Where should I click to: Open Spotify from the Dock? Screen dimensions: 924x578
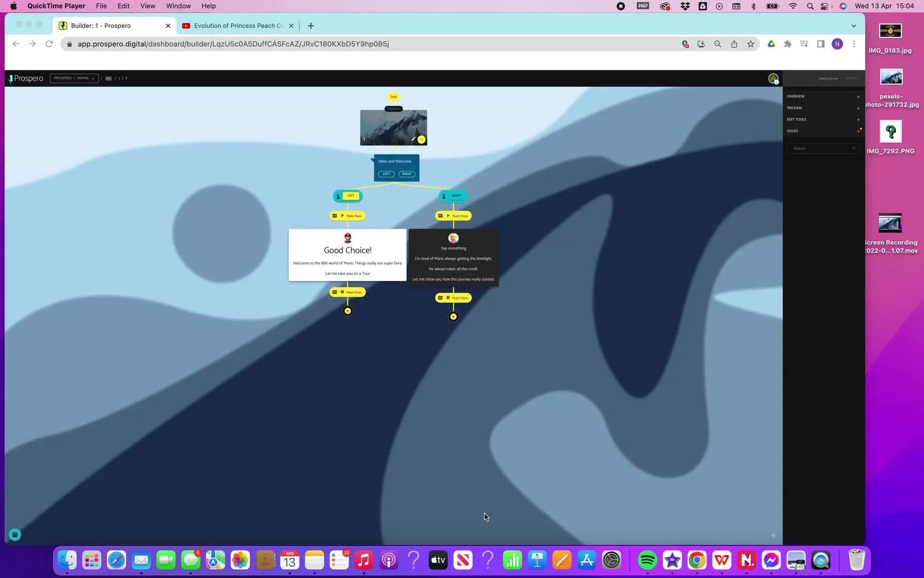coord(647,560)
